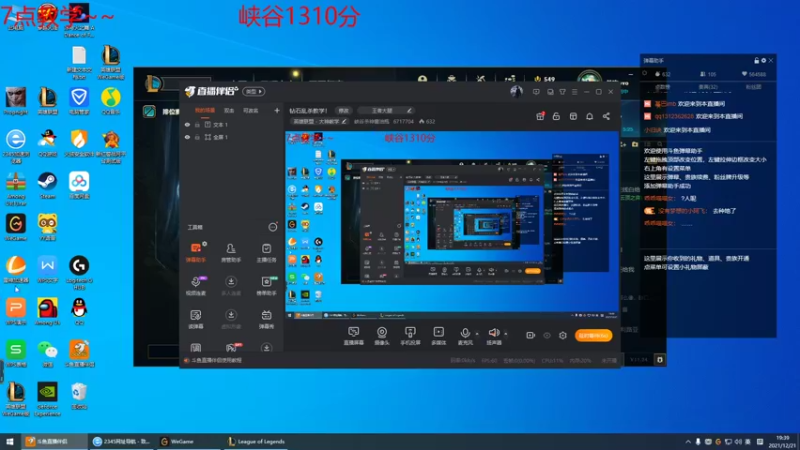This screenshot has width=800, height=450.
Task: Toggle the preview eye icon in bottom toolbar
Action: [x=547, y=335]
